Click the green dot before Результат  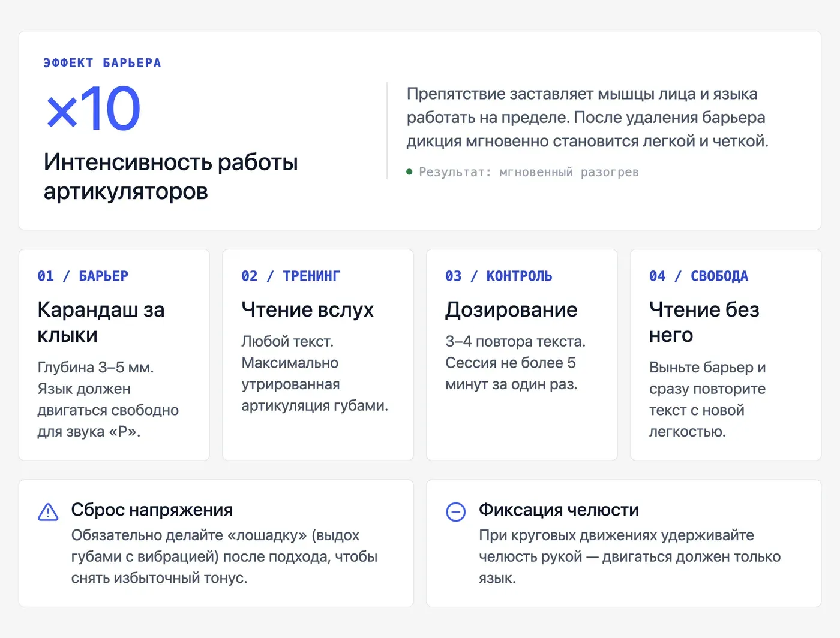click(409, 172)
